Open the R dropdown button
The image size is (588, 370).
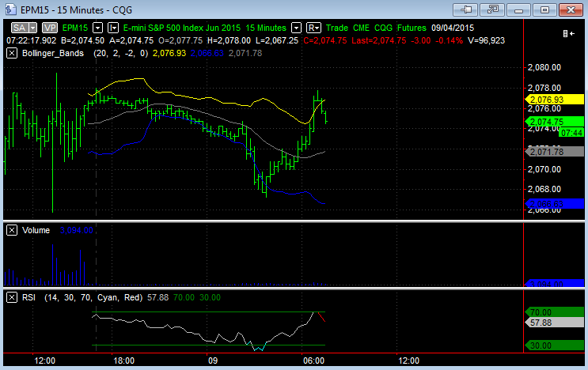[x=314, y=28]
